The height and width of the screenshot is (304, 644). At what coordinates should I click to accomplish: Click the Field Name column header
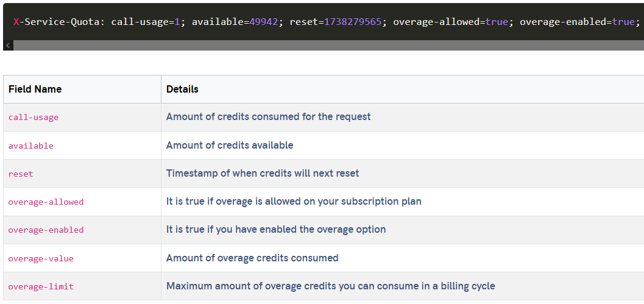tap(82, 89)
